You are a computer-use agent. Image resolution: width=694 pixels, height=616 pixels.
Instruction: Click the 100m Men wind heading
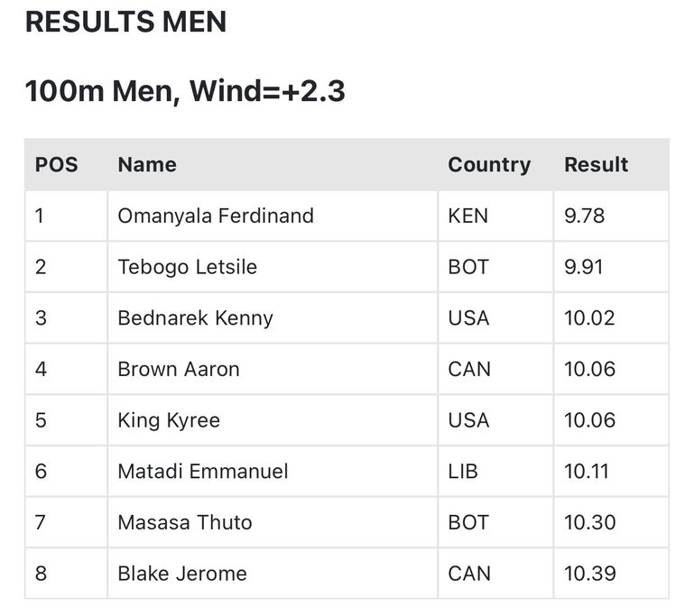tap(185, 91)
